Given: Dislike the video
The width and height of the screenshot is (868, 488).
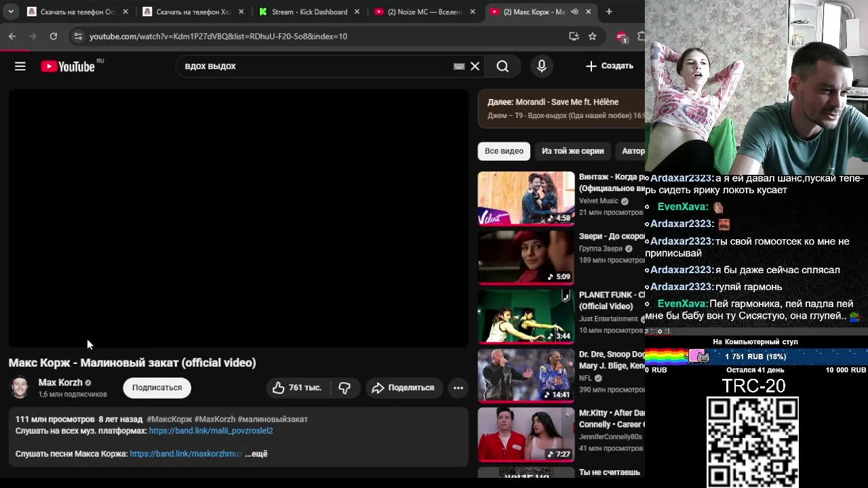Looking at the screenshot, I should [344, 388].
